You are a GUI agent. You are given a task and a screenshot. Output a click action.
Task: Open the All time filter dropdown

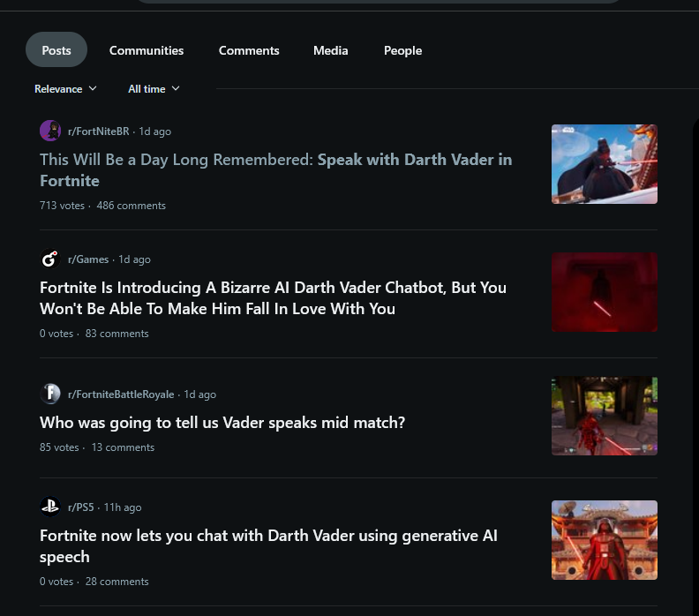coord(154,89)
